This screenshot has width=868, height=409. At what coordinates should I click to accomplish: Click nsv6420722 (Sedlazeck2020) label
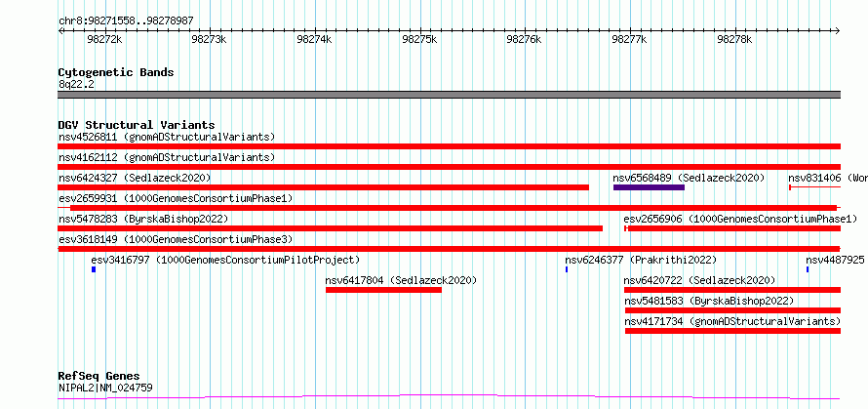click(x=699, y=280)
